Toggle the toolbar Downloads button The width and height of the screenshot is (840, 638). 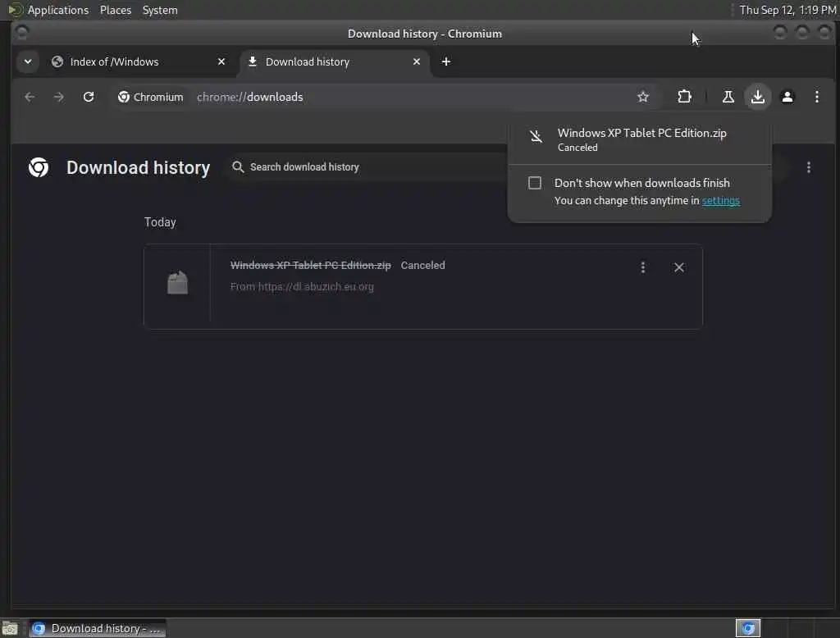pos(757,97)
